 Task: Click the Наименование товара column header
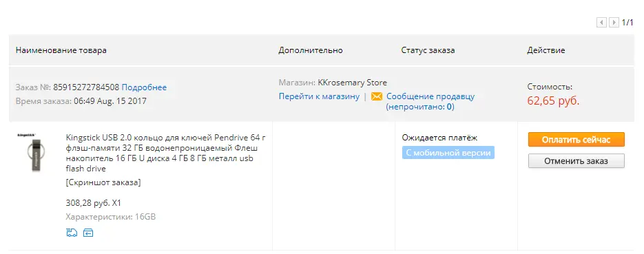pos(61,50)
